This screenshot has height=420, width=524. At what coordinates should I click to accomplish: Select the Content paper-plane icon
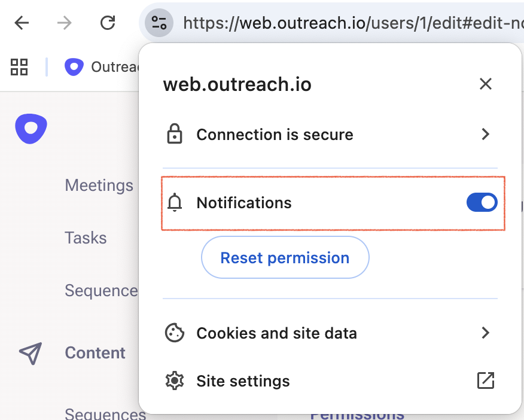tap(33, 353)
